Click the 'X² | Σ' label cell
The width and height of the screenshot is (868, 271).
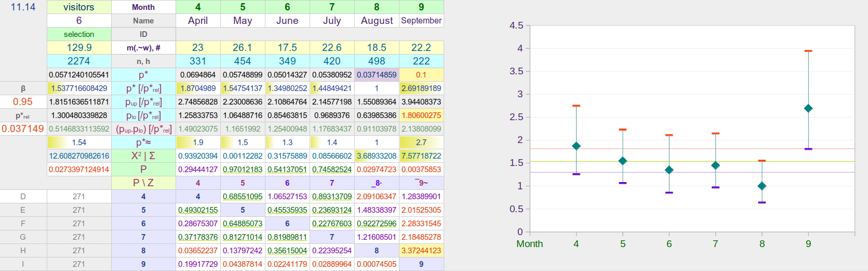coord(143,156)
